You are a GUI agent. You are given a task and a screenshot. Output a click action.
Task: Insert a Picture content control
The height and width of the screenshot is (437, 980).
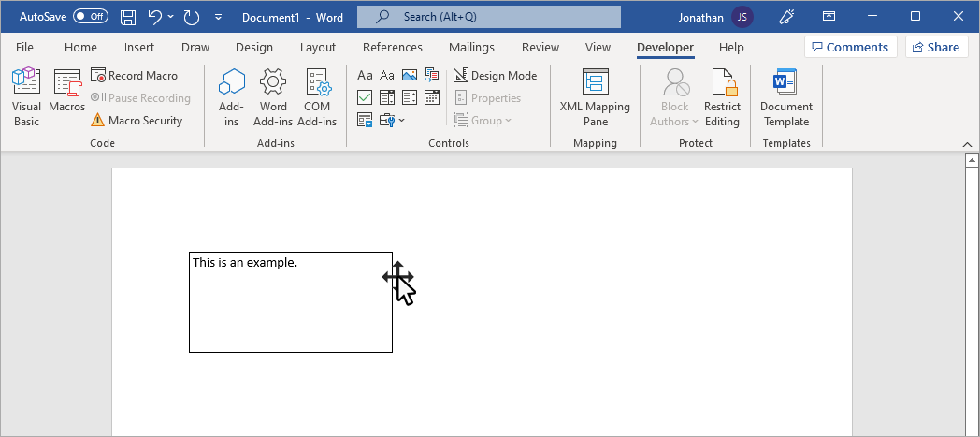(x=410, y=76)
